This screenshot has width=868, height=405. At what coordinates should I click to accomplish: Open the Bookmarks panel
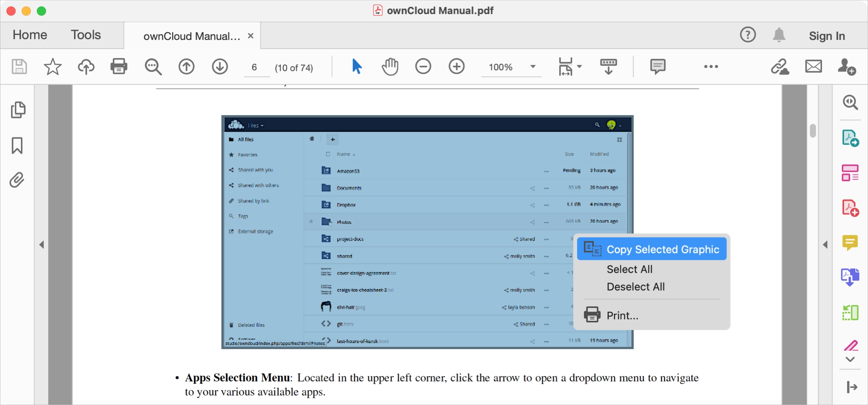tap(17, 146)
